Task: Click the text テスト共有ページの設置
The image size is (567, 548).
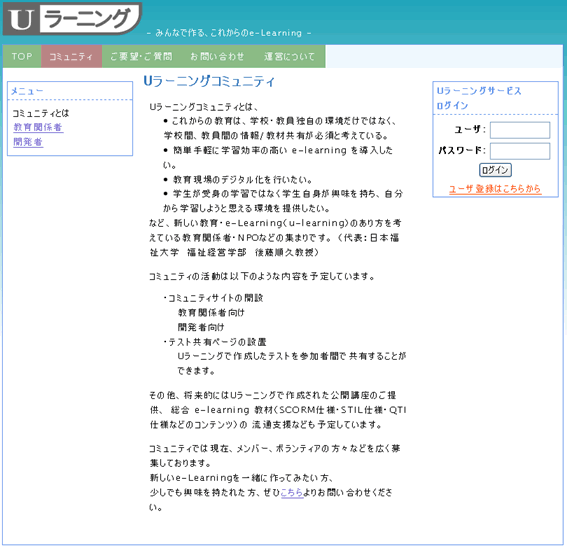Action: (x=217, y=342)
